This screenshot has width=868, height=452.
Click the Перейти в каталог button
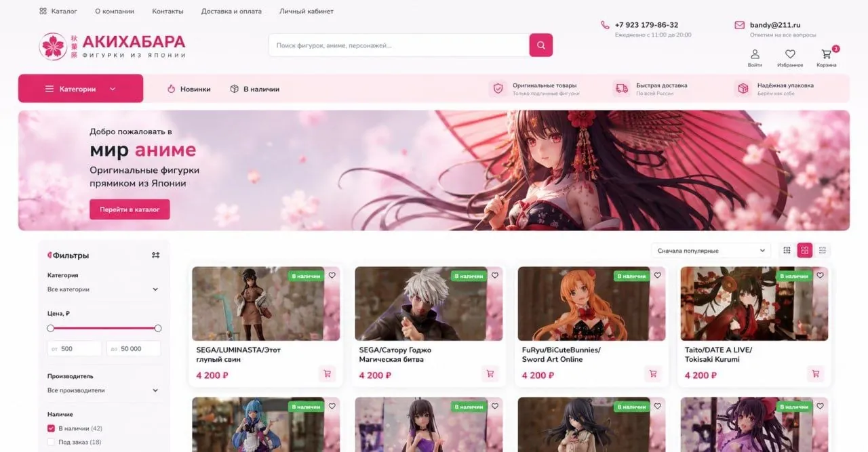pyautogui.click(x=130, y=209)
